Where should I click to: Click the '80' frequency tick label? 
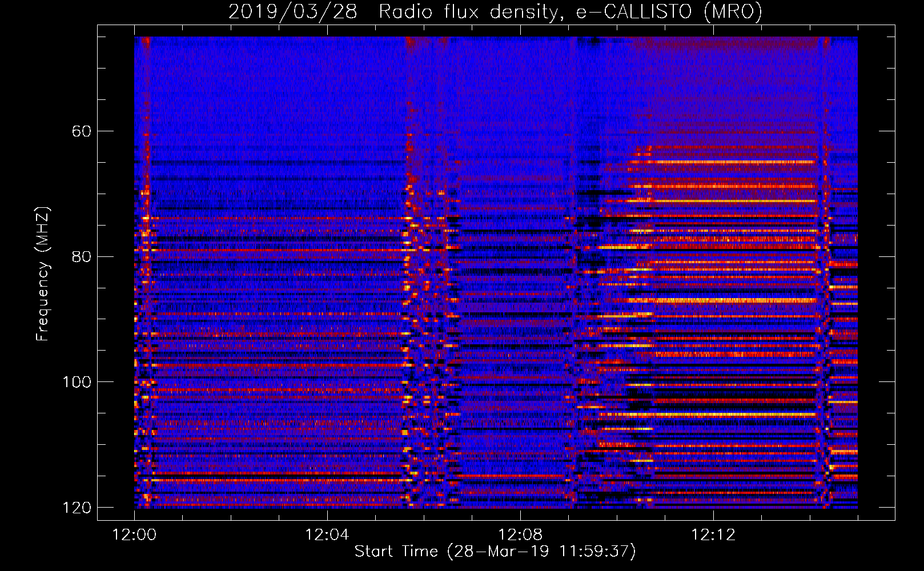click(x=81, y=256)
